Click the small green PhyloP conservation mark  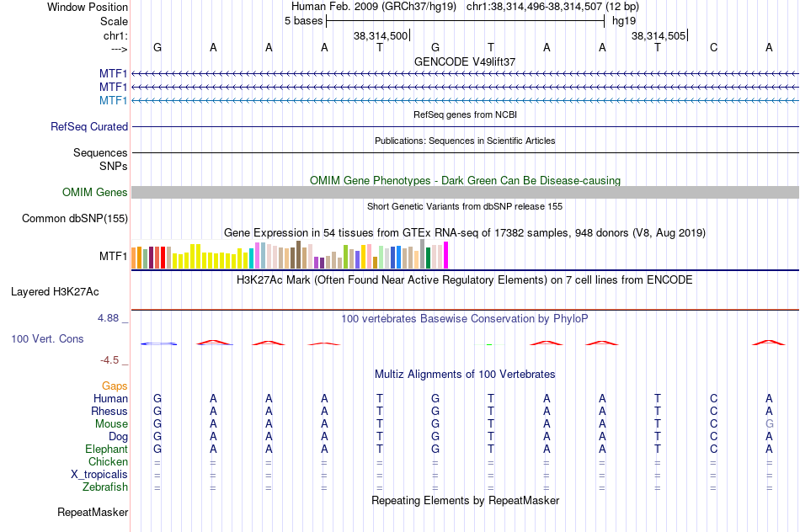pyautogui.click(x=489, y=345)
